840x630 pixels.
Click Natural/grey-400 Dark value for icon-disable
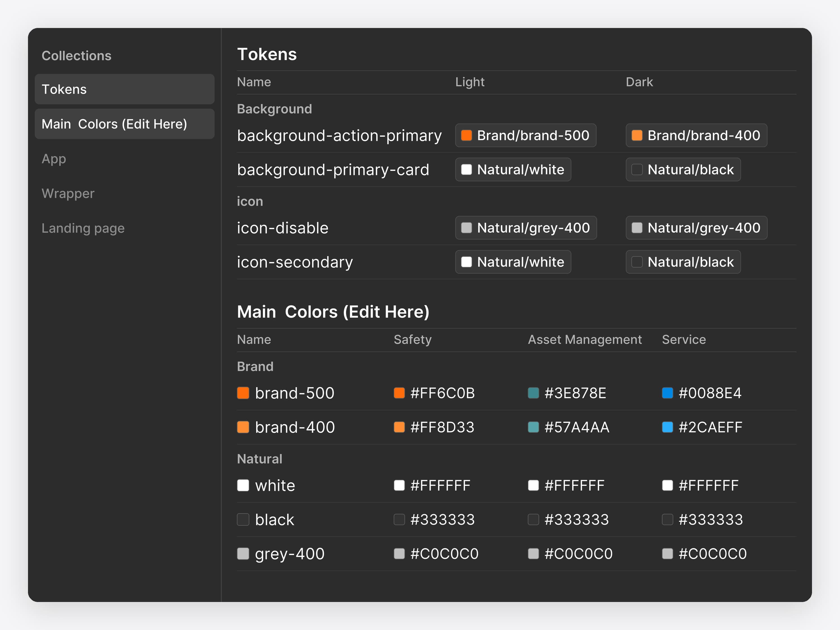coord(696,228)
